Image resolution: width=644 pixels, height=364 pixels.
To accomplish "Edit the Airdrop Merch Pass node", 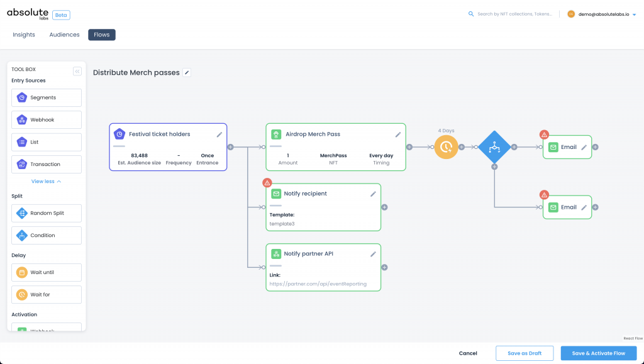I will (x=398, y=135).
